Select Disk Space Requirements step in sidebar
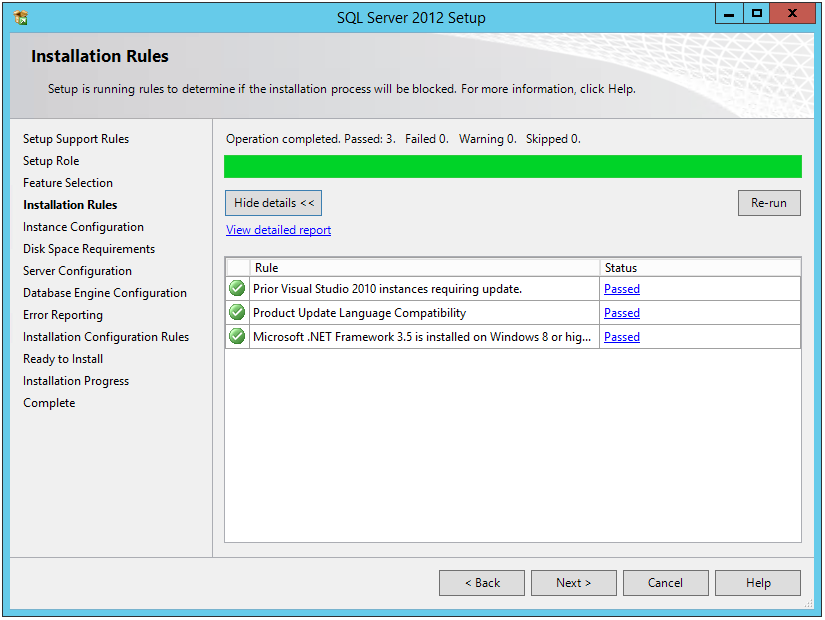Screen dimensions: 825x620 (x=89, y=249)
